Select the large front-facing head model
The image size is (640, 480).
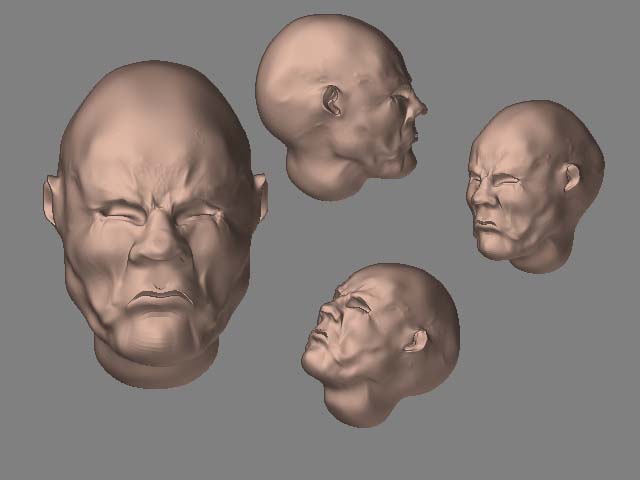[x=155, y=224]
